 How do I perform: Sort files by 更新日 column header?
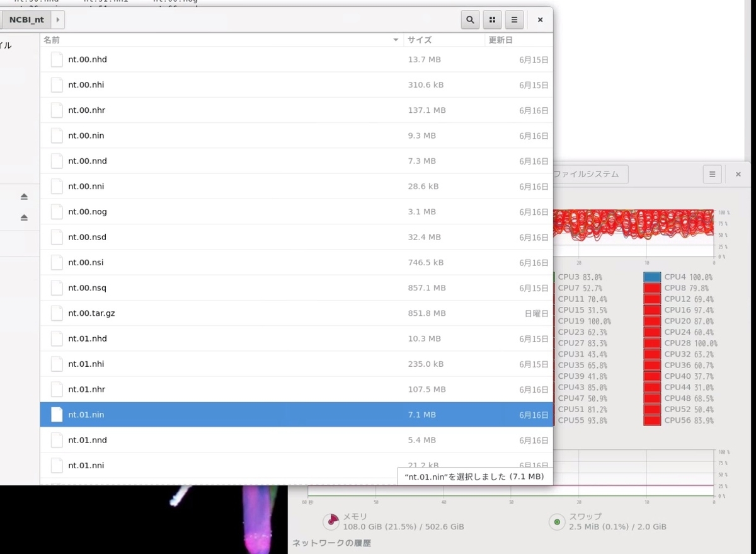coord(518,40)
